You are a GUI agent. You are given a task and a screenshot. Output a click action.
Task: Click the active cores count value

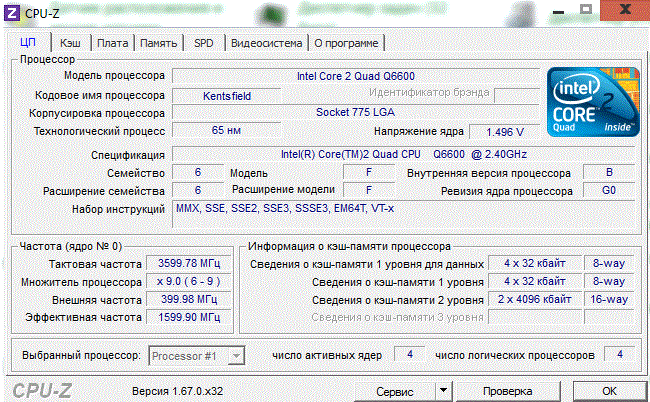click(x=410, y=354)
